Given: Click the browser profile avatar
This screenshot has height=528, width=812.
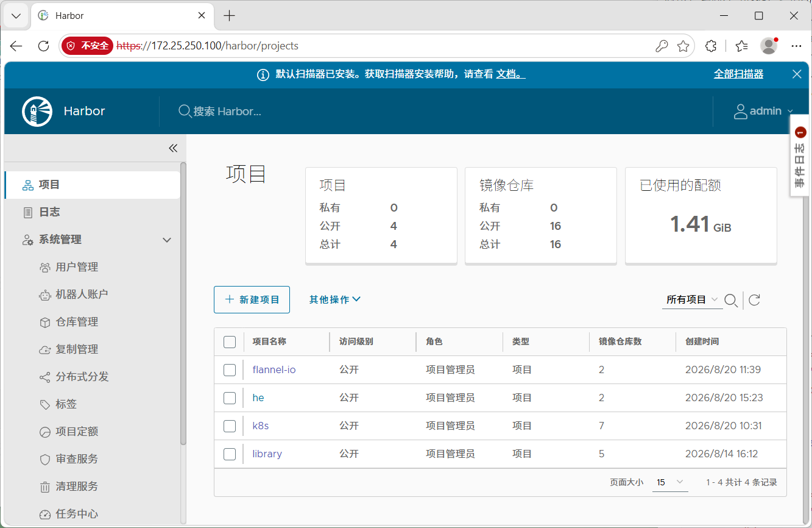Looking at the screenshot, I should 769,46.
